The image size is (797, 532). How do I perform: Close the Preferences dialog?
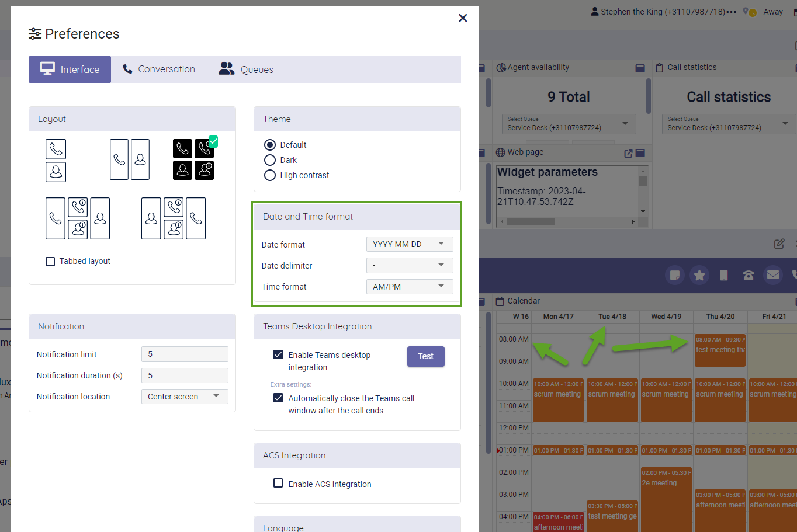(x=463, y=18)
